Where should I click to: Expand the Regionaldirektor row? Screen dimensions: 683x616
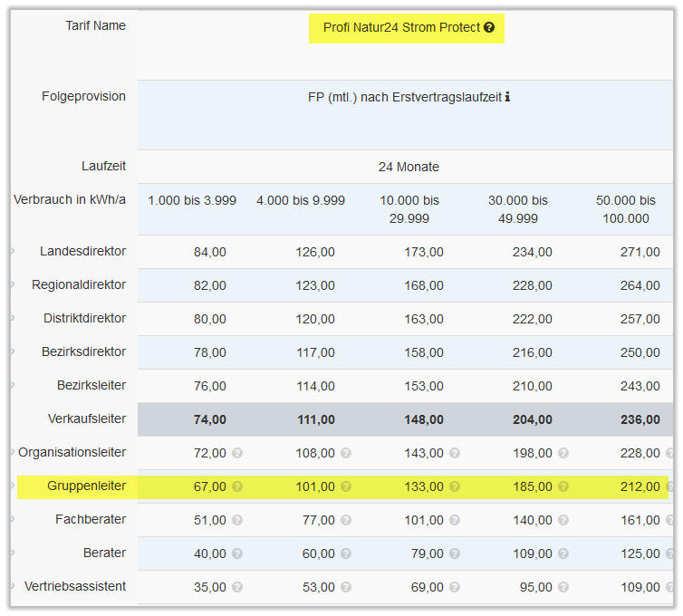(14, 284)
